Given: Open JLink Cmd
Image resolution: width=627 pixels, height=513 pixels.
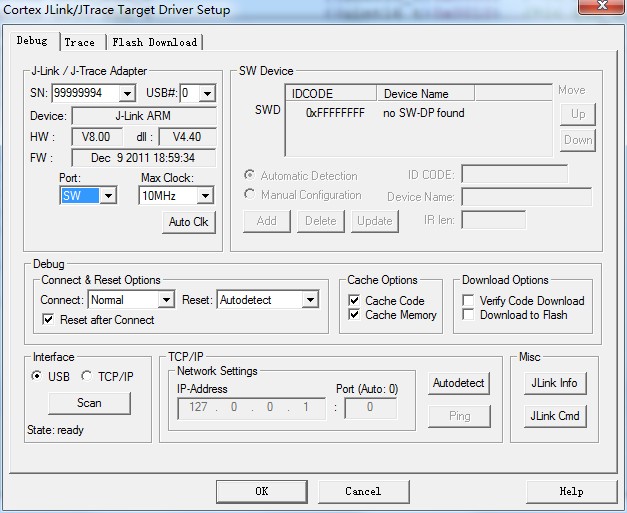Looking at the screenshot, I should [555, 416].
